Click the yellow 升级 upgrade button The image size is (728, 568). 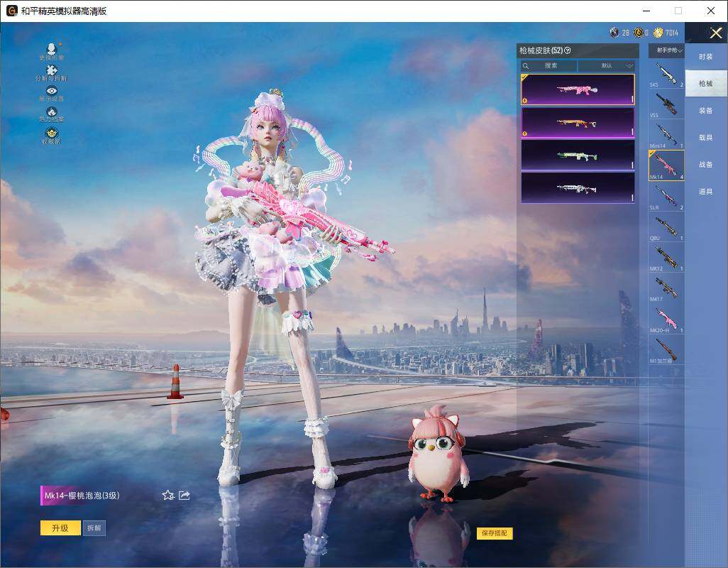pyautogui.click(x=60, y=528)
